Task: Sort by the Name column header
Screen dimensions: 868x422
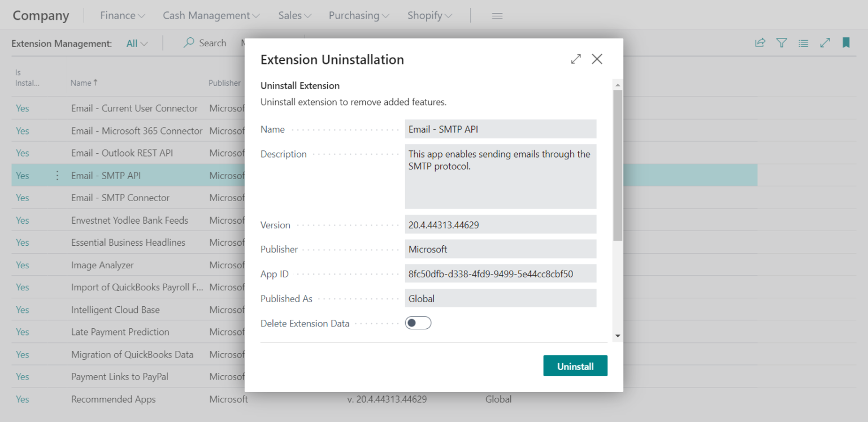Action: point(84,82)
